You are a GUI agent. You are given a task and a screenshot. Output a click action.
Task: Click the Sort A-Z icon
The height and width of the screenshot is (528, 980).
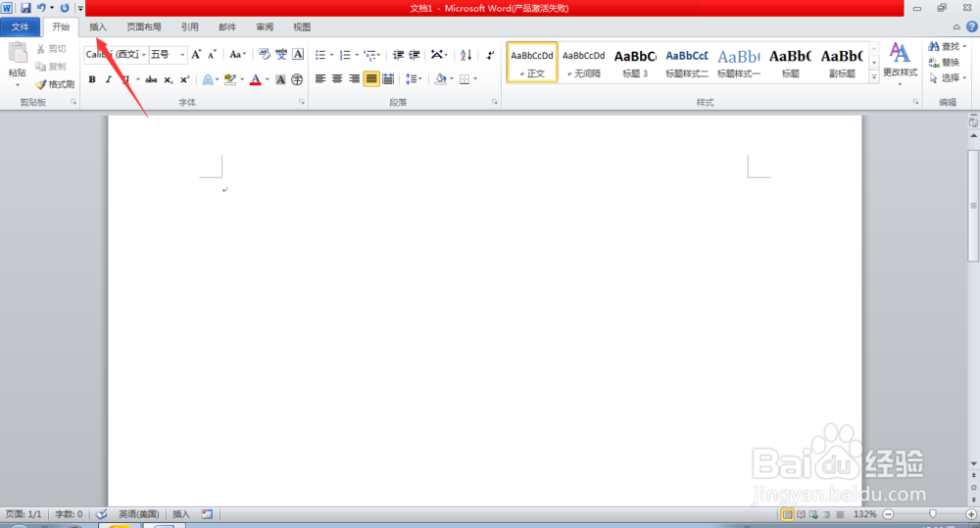click(x=465, y=55)
